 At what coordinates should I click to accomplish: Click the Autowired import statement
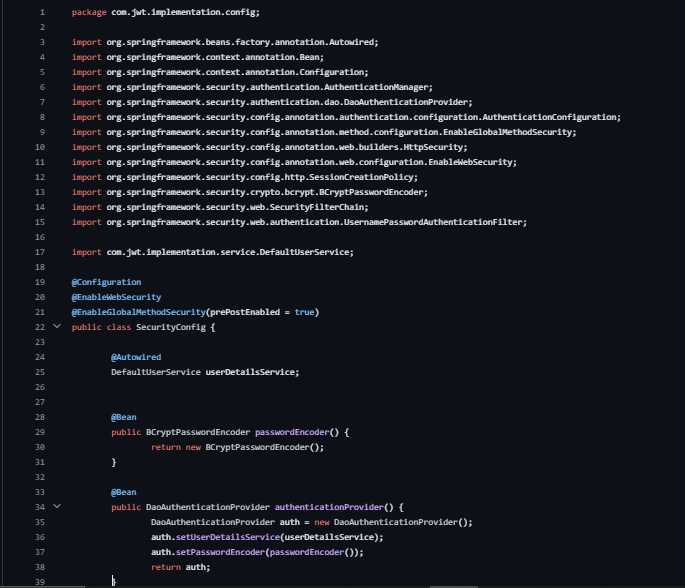[225, 42]
